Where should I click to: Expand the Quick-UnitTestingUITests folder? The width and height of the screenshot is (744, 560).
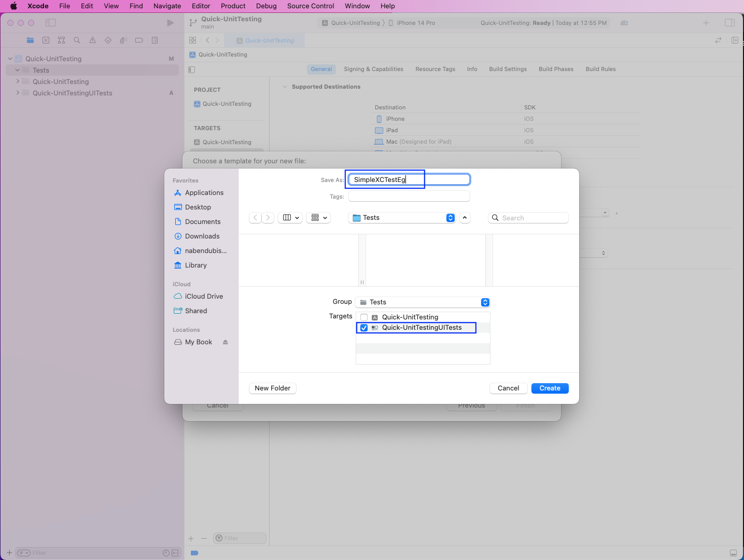(17, 93)
